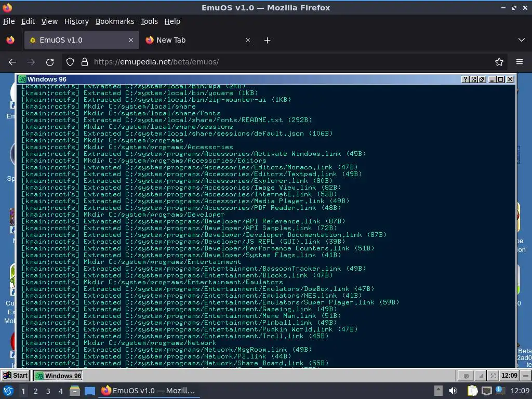Click the eject removable media tray icon
The image size is (532, 399).
[x=438, y=391]
